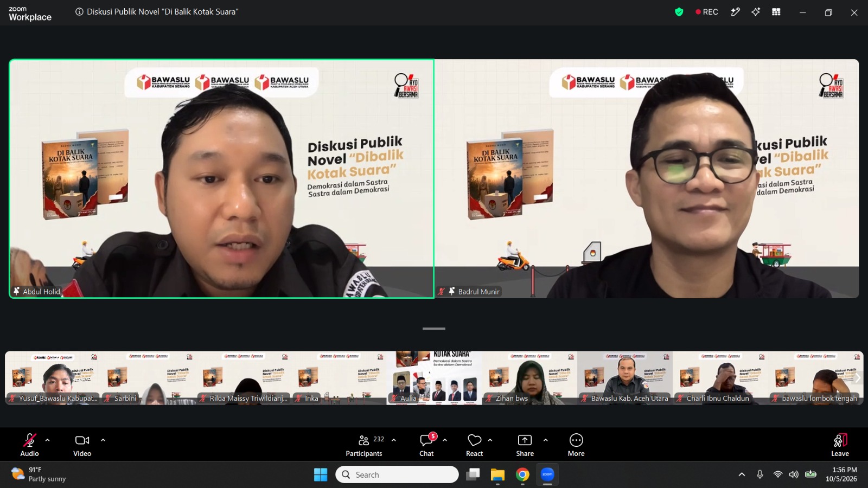
Task: Select Charli Ibnu Chaldun thumbnail
Action: 721,378
